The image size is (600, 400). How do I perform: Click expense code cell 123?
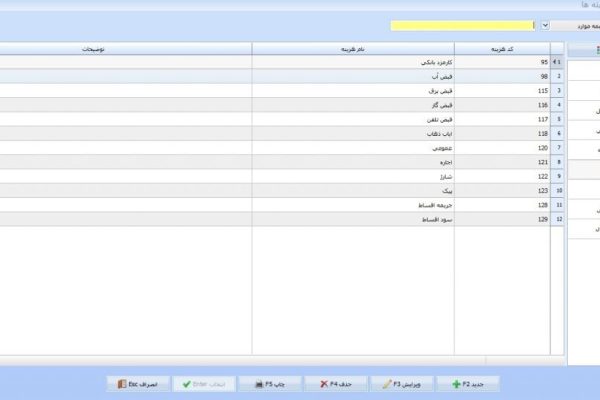[502, 191]
